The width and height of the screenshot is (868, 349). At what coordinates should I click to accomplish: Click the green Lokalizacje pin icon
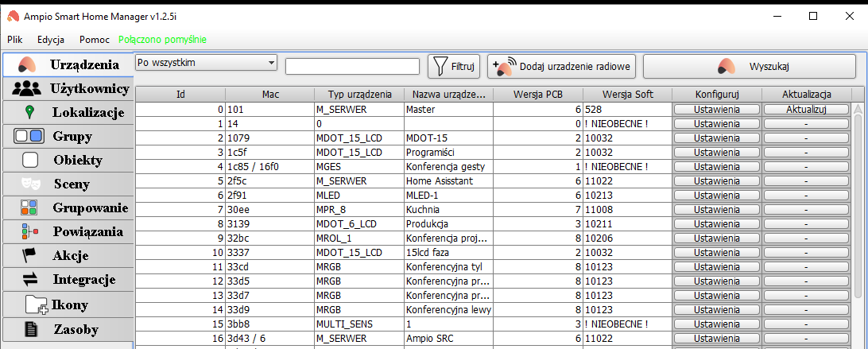click(x=29, y=112)
